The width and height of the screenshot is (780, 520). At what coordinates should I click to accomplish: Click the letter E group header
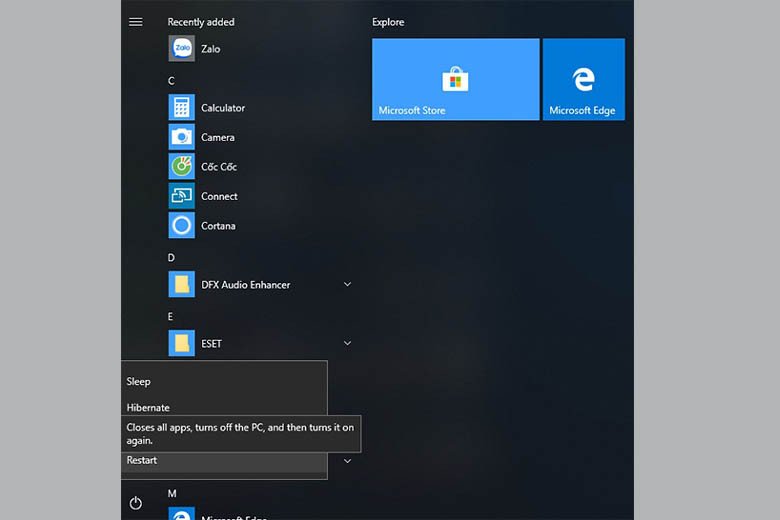point(171,316)
